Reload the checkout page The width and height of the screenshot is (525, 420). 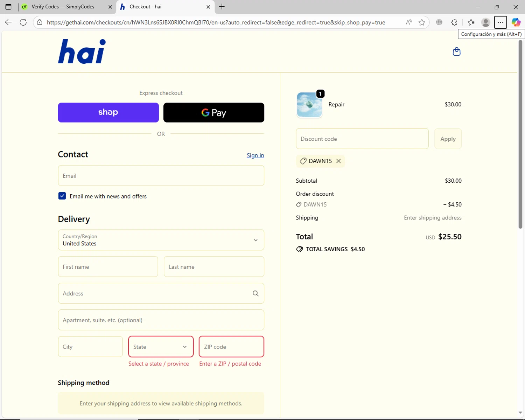coord(23,22)
